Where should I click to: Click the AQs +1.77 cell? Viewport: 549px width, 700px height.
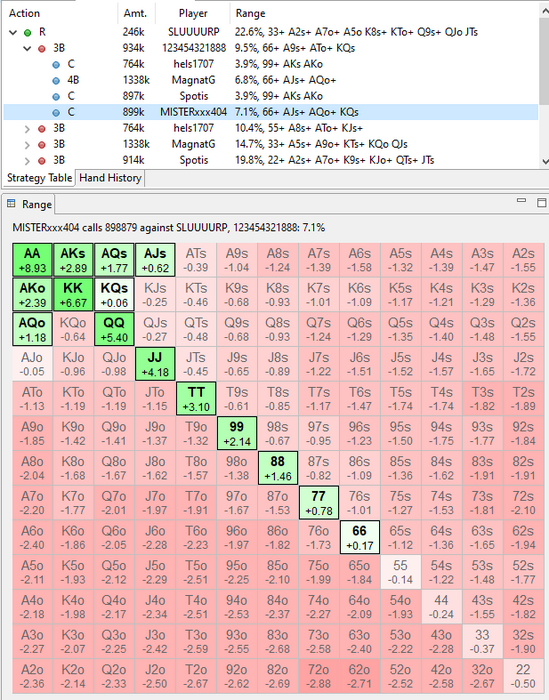click(114, 260)
